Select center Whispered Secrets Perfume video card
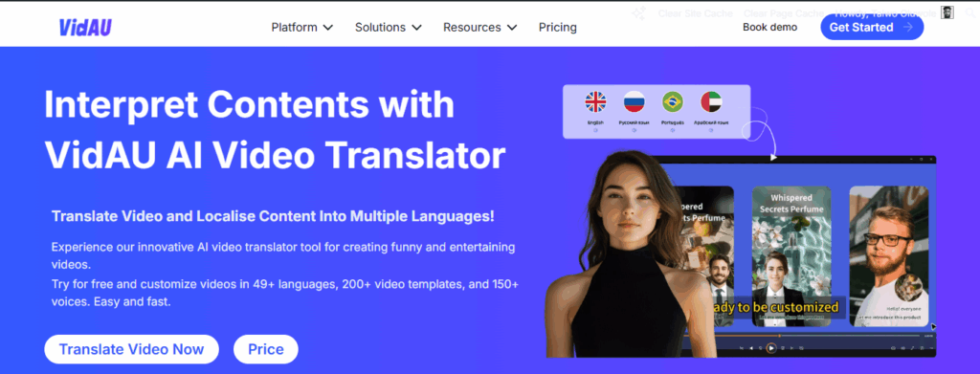 pyautogui.click(x=791, y=256)
